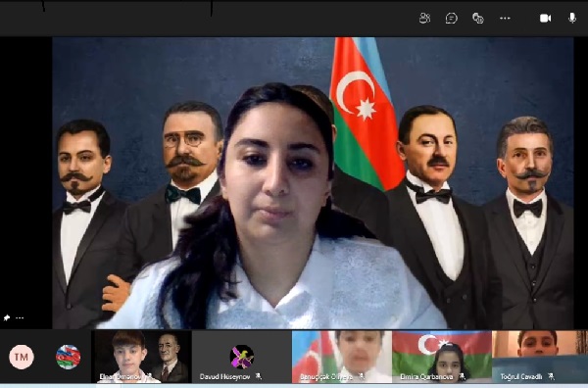Open the pinned video's options ellipsis

tap(20, 317)
